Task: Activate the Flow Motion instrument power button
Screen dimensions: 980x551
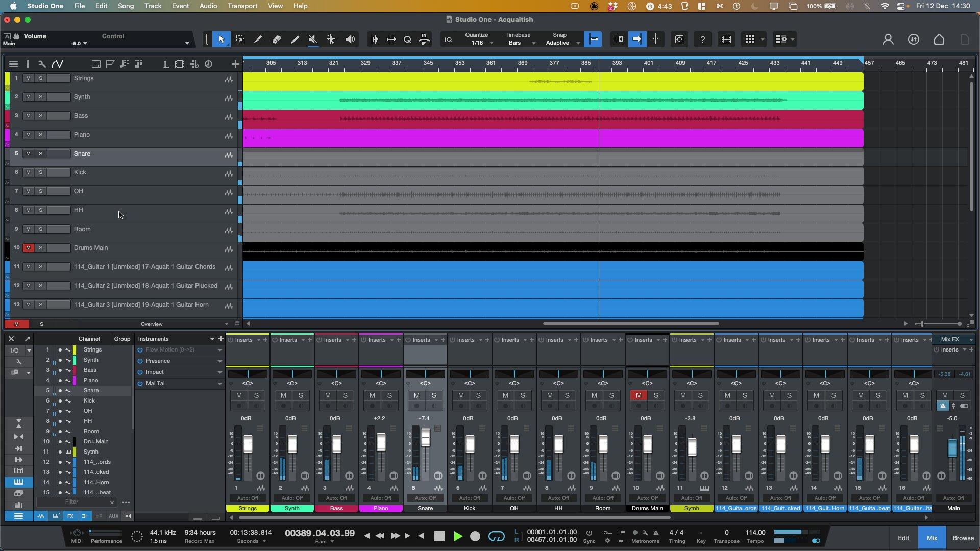Action: [x=140, y=350]
